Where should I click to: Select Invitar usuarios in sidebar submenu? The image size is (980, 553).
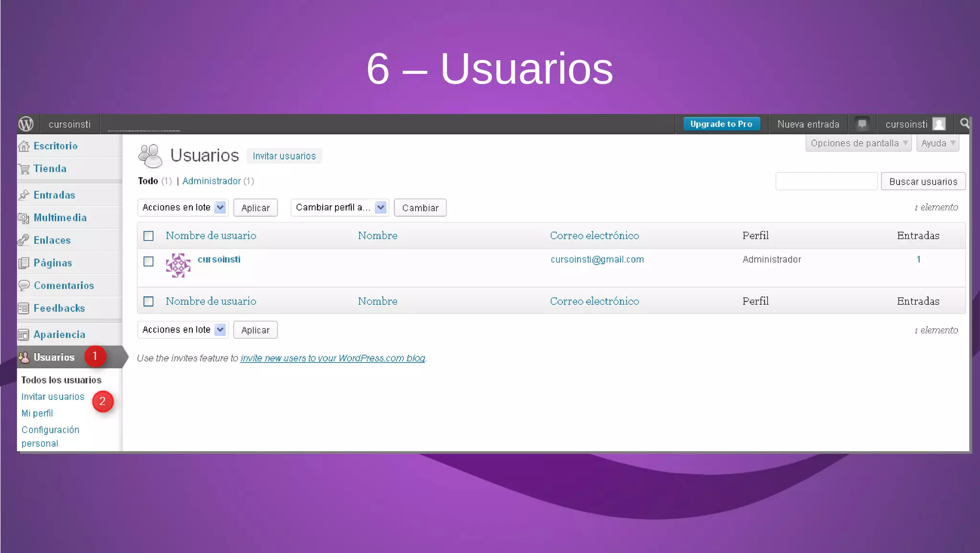pos(53,397)
